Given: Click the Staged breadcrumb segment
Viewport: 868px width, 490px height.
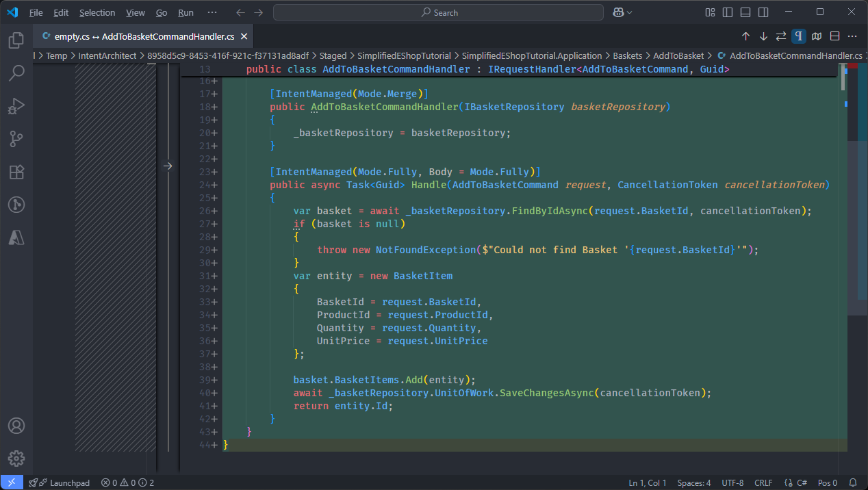Looking at the screenshot, I should [333, 55].
